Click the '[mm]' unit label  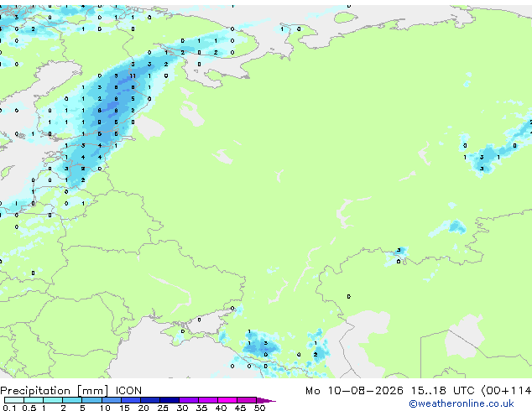click(x=92, y=391)
